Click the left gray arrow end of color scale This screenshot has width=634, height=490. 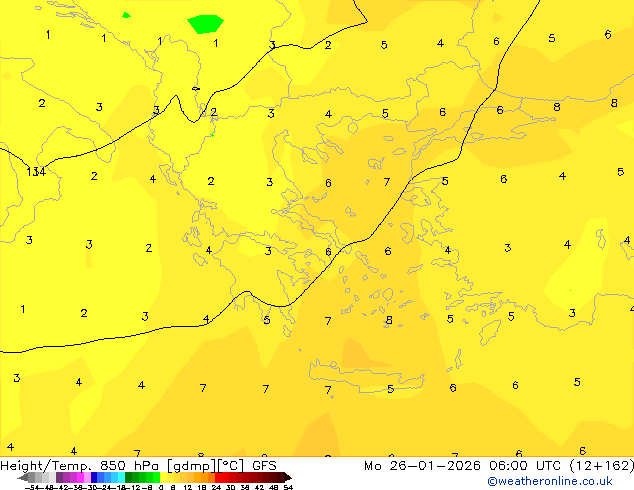point(23,478)
